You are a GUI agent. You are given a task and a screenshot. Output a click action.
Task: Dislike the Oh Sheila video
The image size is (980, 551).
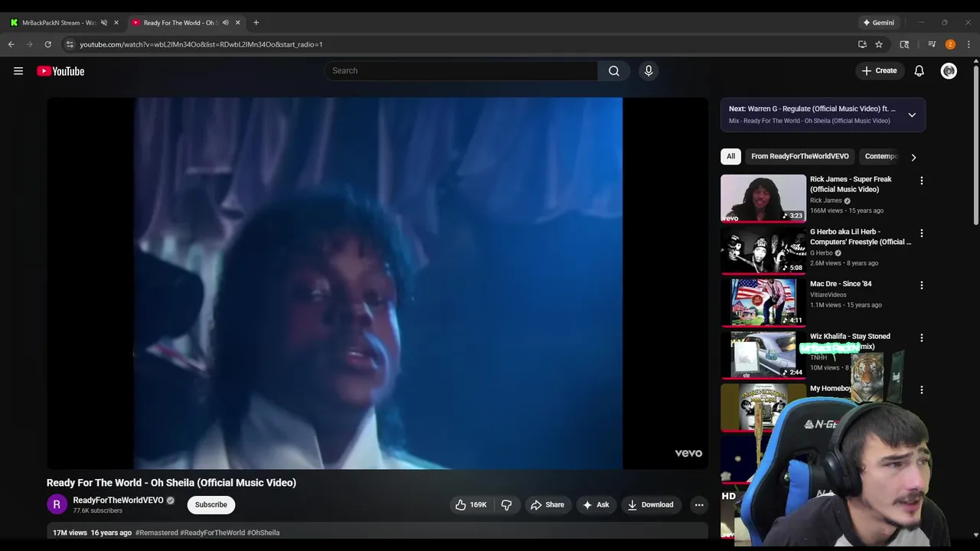[506, 505]
